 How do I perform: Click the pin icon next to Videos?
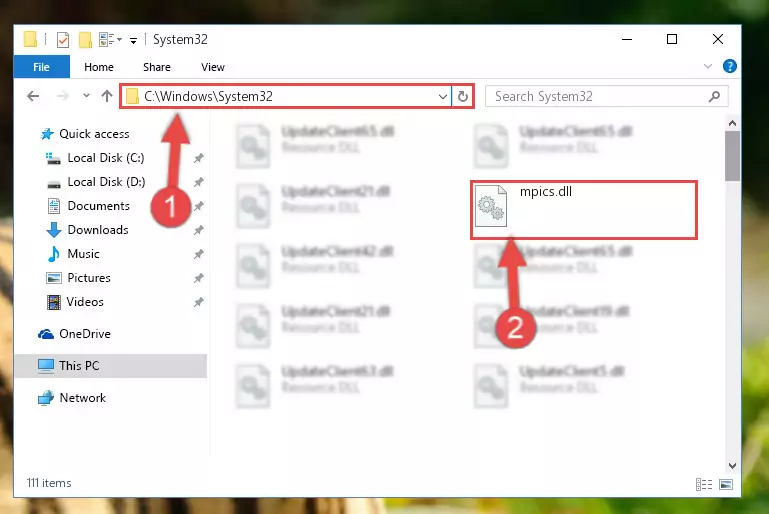point(199,302)
